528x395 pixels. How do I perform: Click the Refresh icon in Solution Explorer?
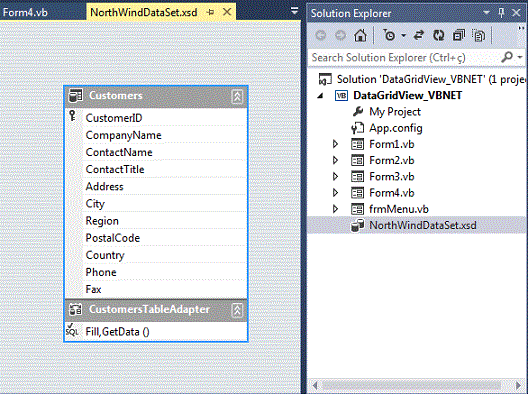coord(438,35)
